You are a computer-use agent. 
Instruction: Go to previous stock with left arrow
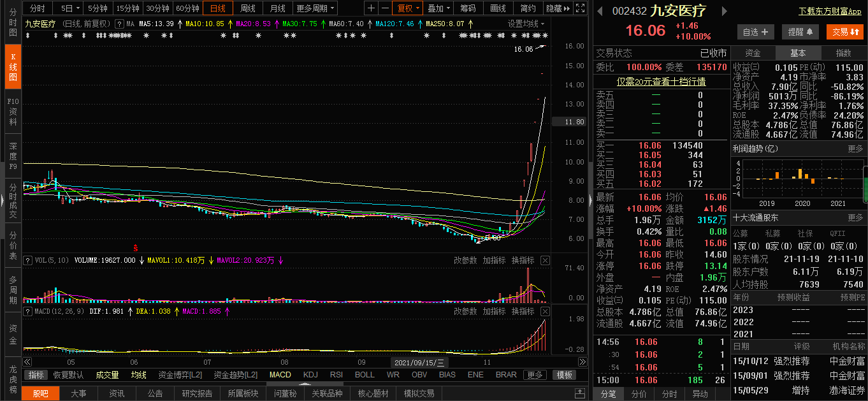(599, 11)
